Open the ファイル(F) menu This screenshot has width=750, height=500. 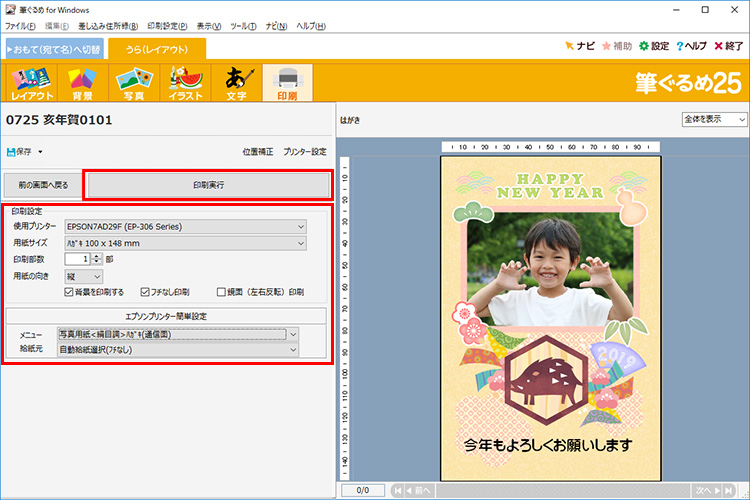21,25
